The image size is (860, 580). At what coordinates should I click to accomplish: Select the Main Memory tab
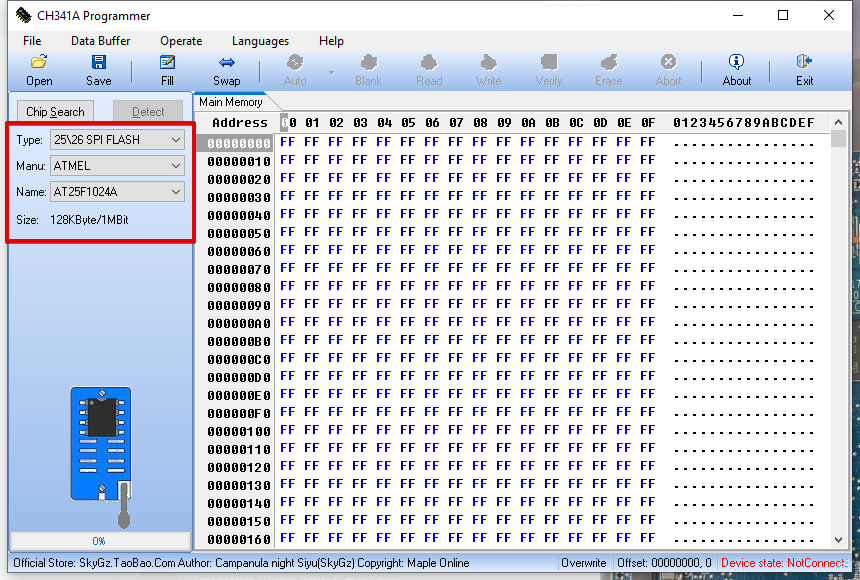click(231, 102)
